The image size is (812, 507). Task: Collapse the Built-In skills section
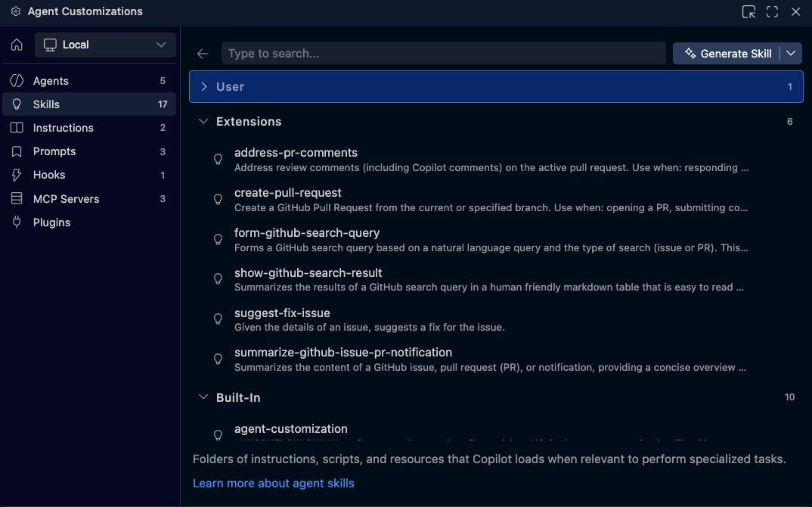click(x=203, y=397)
